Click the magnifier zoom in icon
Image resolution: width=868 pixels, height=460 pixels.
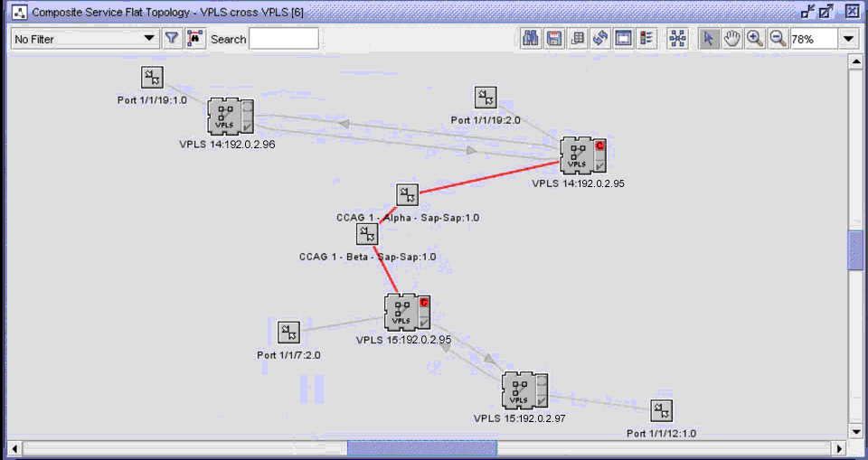coord(755,39)
